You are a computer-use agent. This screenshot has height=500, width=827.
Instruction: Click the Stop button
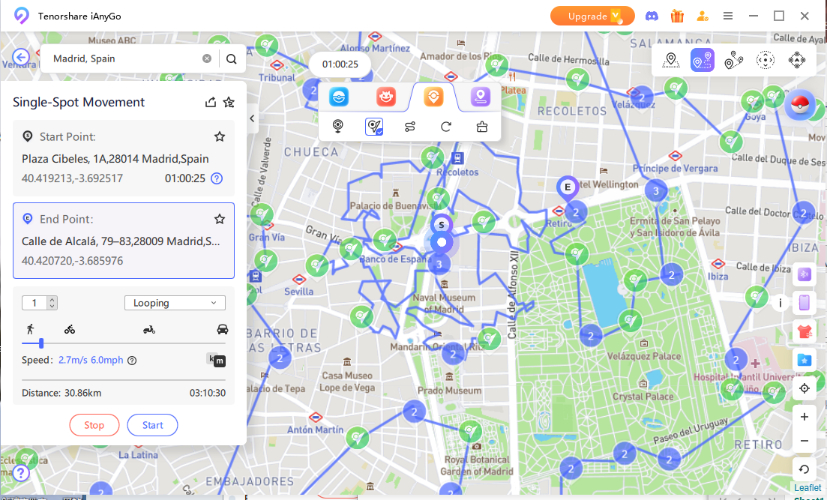94,425
